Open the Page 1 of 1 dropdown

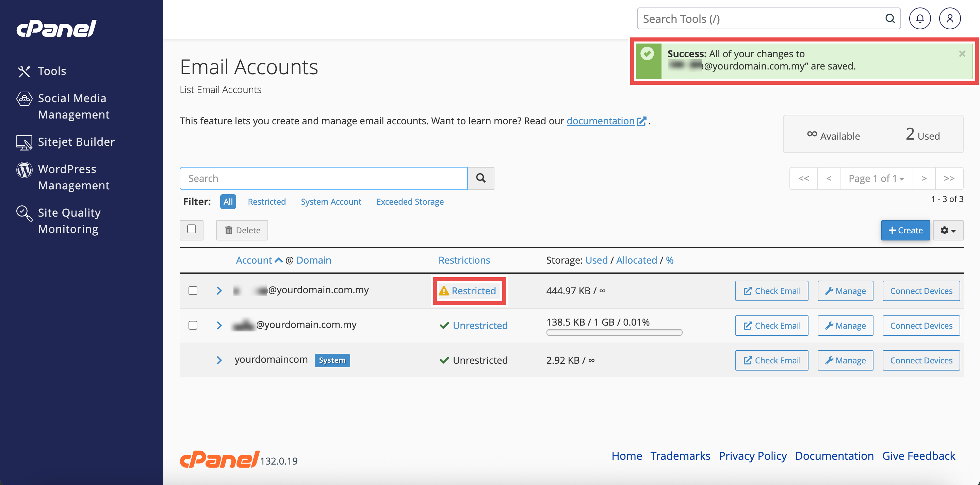pyautogui.click(x=876, y=178)
